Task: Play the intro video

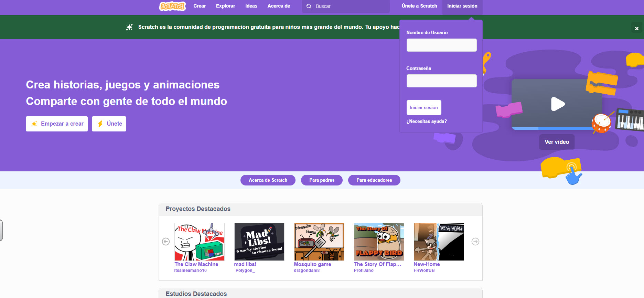Action: [x=557, y=104]
